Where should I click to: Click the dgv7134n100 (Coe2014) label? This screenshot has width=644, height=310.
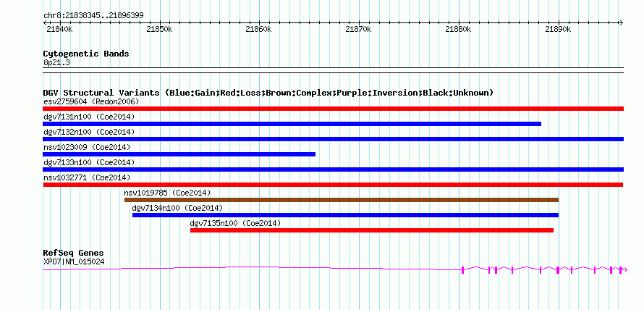[x=177, y=208]
